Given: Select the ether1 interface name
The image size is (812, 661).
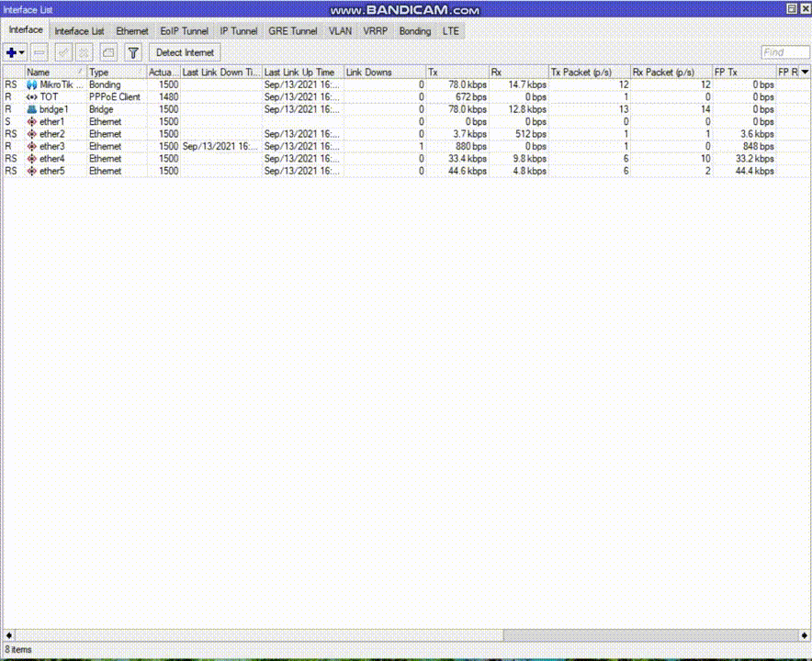Looking at the screenshot, I should point(51,121).
